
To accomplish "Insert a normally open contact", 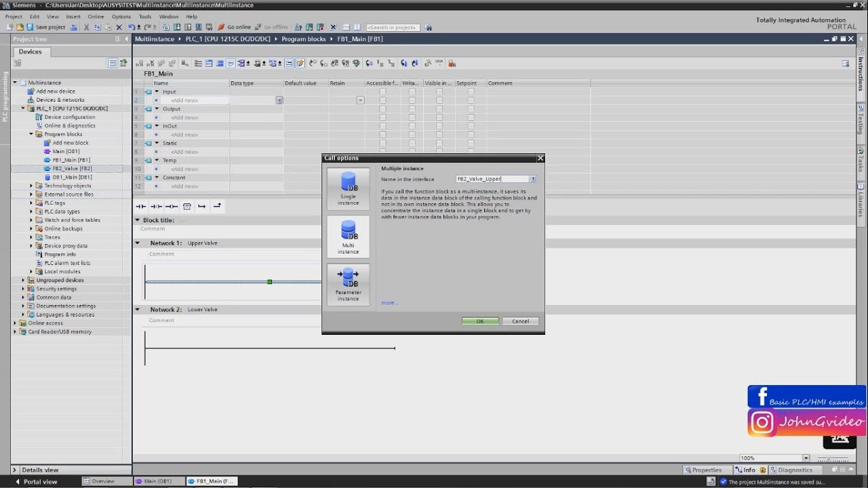I will (141, 206).
